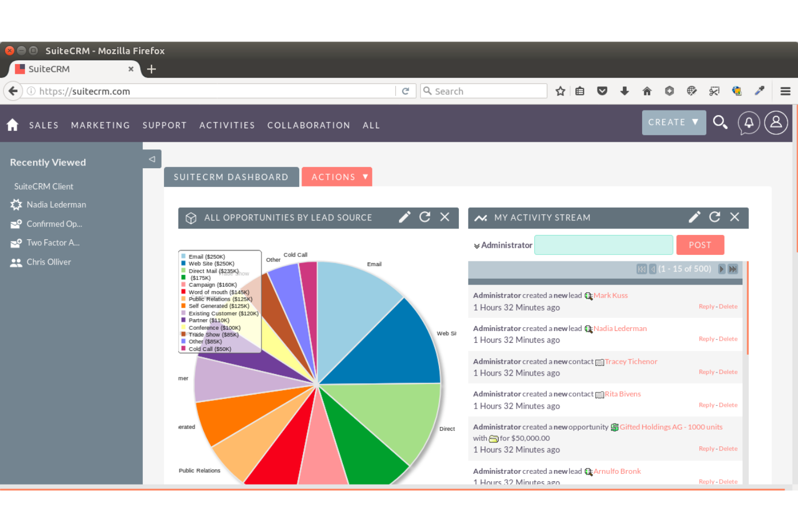
Task: Edit the All Opportunities by Lead Source dashlet
Action: 404,217
